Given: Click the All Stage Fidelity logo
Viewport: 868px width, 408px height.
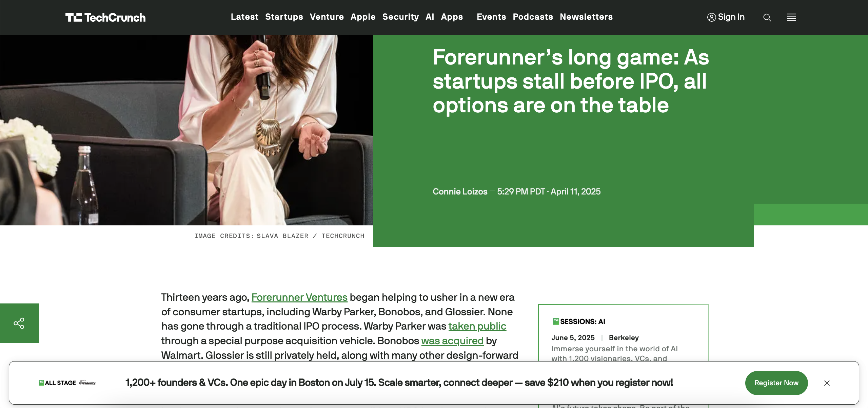Looking at the screenshot, I should (x=67, y=383).
